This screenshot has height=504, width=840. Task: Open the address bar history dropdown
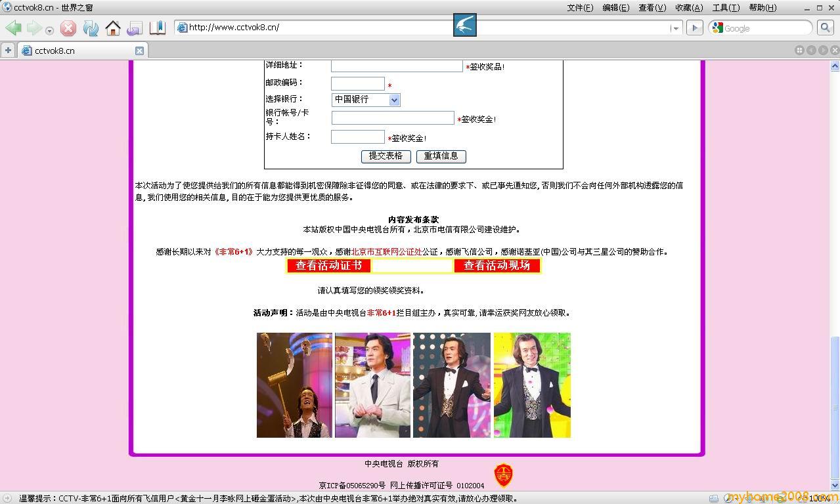(x=675, y=28)
